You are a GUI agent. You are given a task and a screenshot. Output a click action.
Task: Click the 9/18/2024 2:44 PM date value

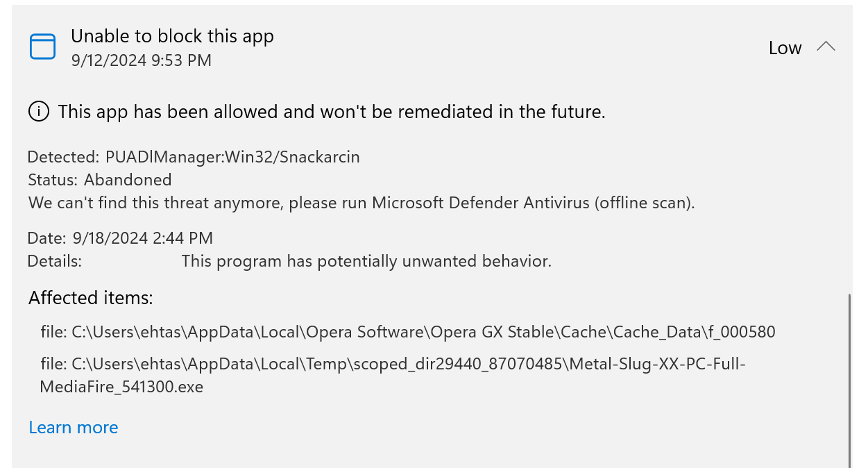point(142,238)
